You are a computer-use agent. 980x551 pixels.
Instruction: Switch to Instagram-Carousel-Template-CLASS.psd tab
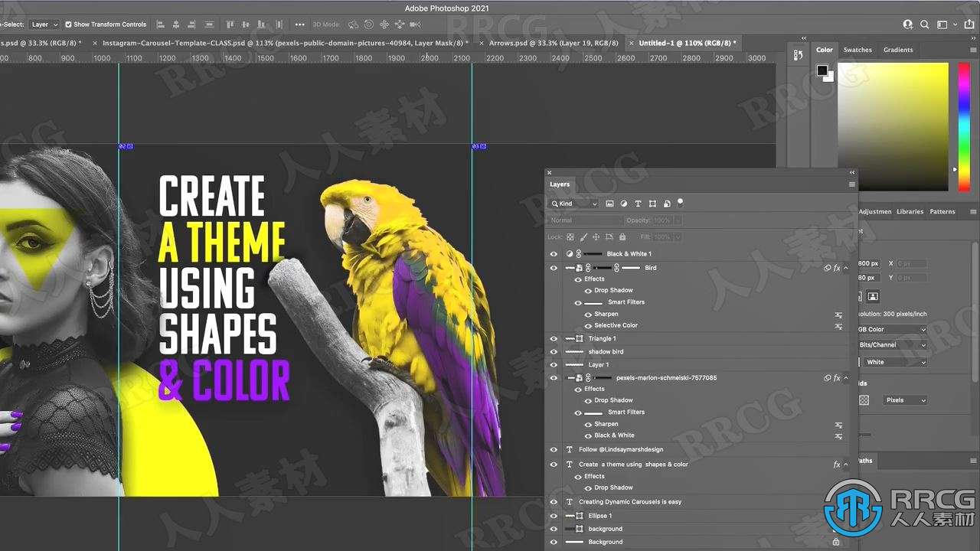click(285, 44)
